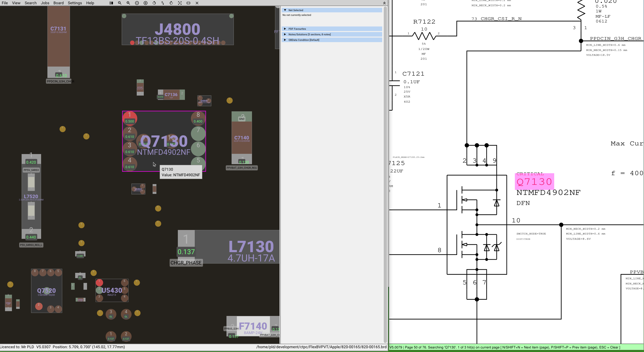
Task: Open the Board menu
Action: [58, 3]
